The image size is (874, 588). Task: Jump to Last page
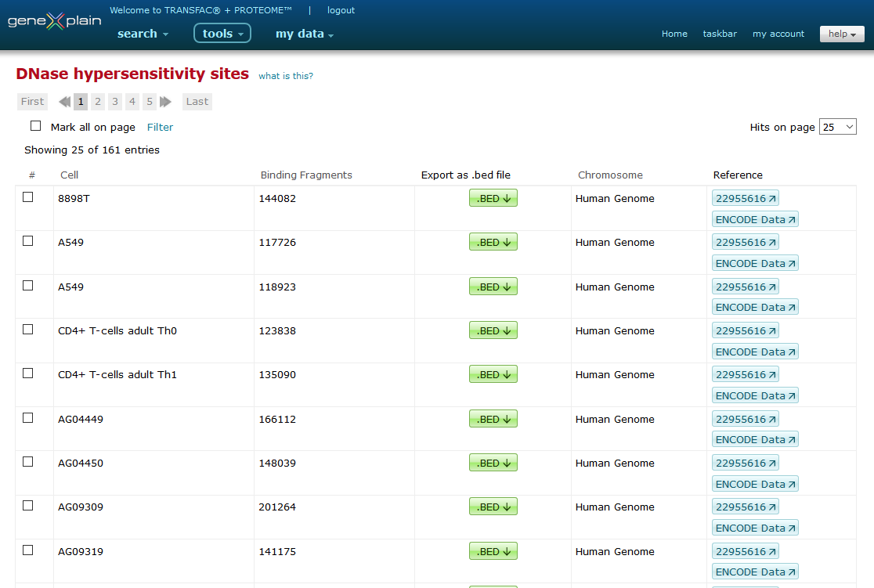pyautogui.click(x=197, y=102)
